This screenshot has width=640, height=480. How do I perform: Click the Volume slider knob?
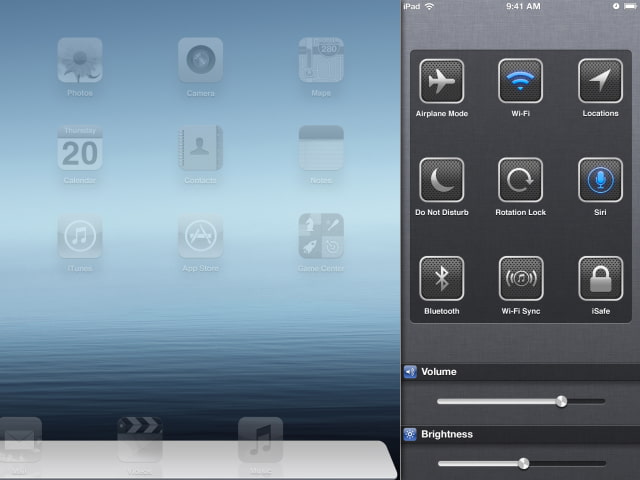[x=561, y=401]
